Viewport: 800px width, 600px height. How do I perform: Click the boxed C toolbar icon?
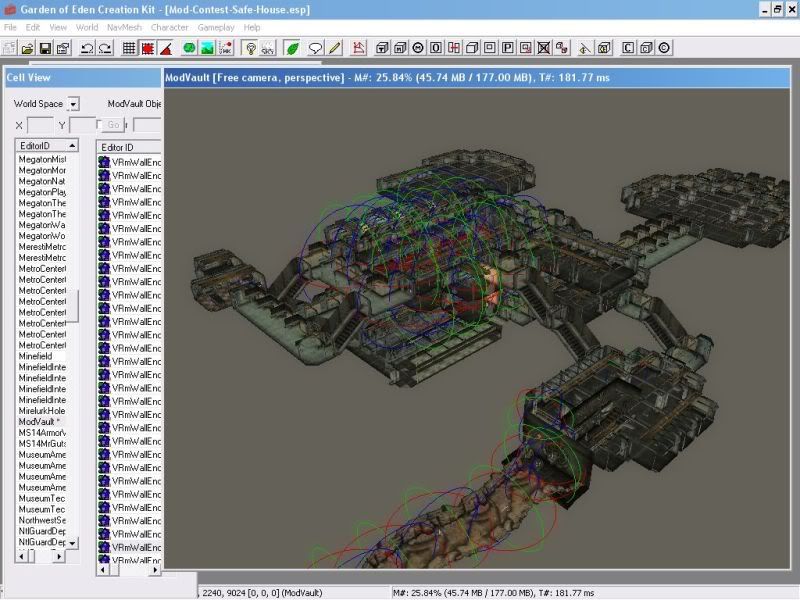[x=628, y=48]
